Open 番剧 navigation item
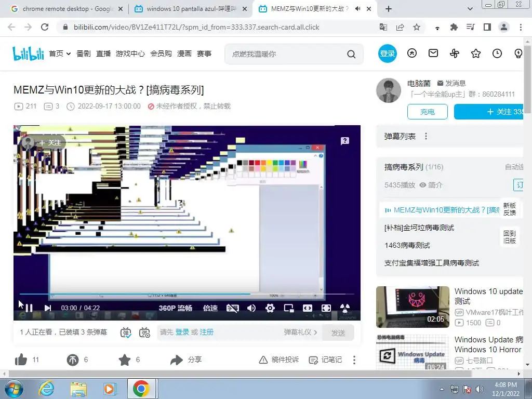This screenshot has width=532, height=399. (84, 54)
